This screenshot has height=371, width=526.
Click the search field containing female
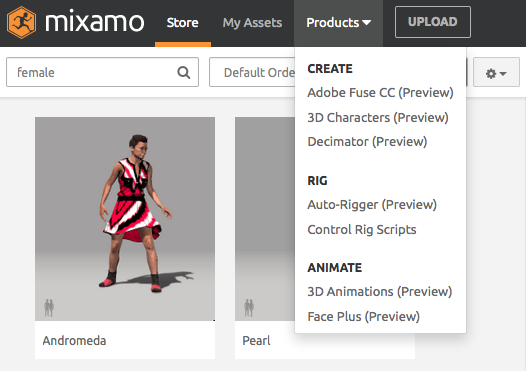102,72
